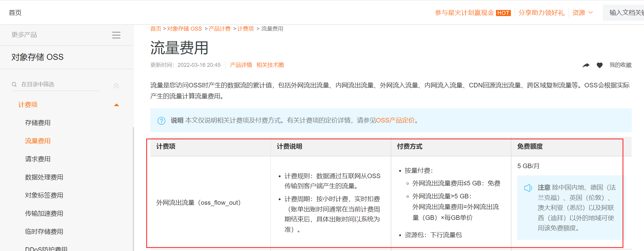Open 数据处理费用 sidebar item
This screenshot has width=644, height=251.
pyautogui.click(x=44, y=177)
